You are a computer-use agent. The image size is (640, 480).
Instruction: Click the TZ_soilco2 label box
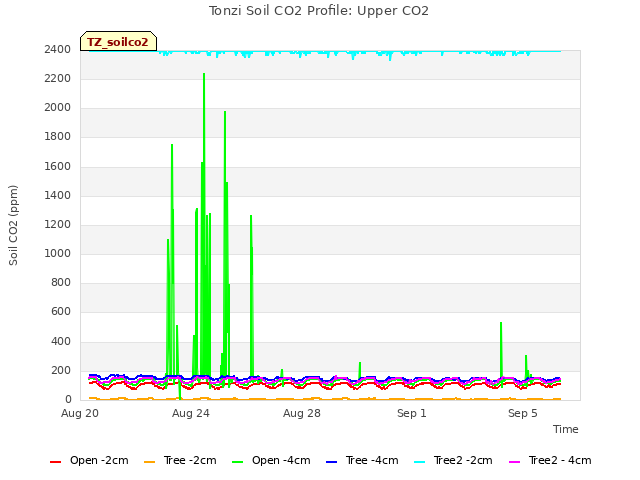pyautogui.click(x=118, y=41)
